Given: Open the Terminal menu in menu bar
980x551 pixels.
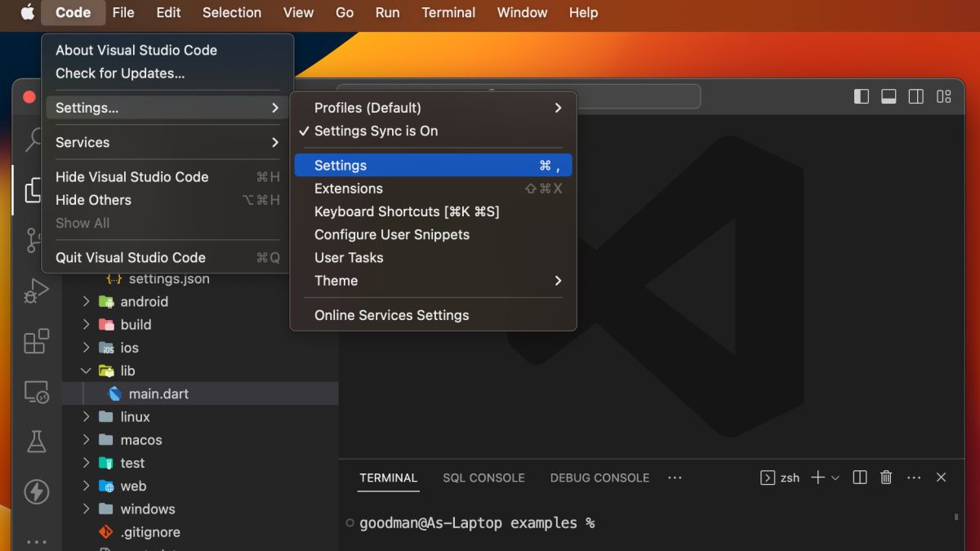Looking at the screenshot, I should 448,12.
